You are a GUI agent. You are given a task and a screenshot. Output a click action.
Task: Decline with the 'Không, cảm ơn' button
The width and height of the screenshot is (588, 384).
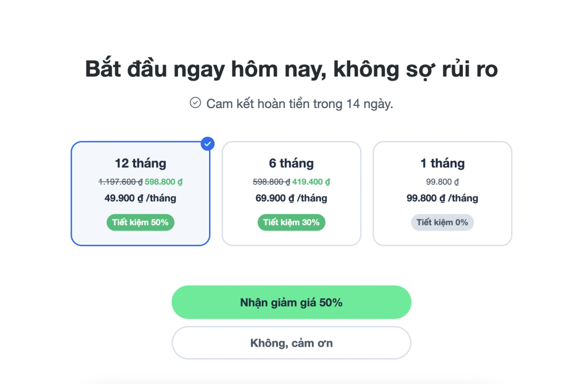point(291,343)
